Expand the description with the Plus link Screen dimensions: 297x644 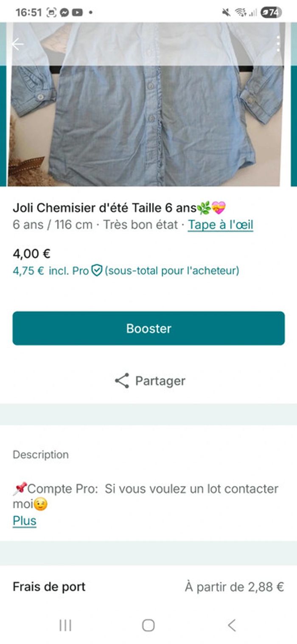pyautogui.click(x=25, y=521)
